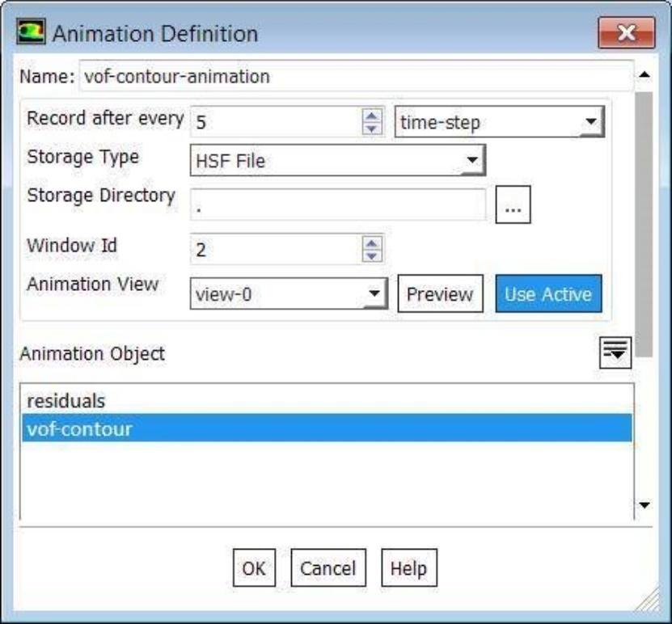
Task: Click the Name input field
Action: click(356, 76)
